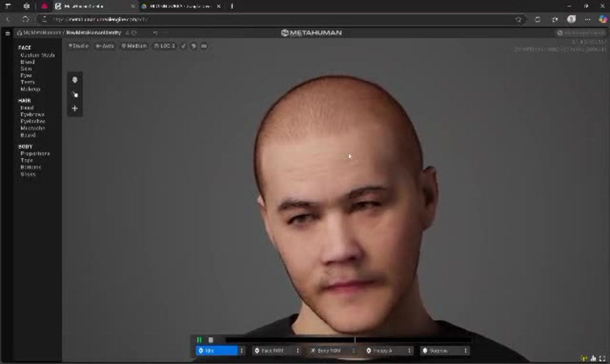The width and height of the screenshot is (610, 364).
Task: Refresh the browser page
Action: (x=26, y=19)
